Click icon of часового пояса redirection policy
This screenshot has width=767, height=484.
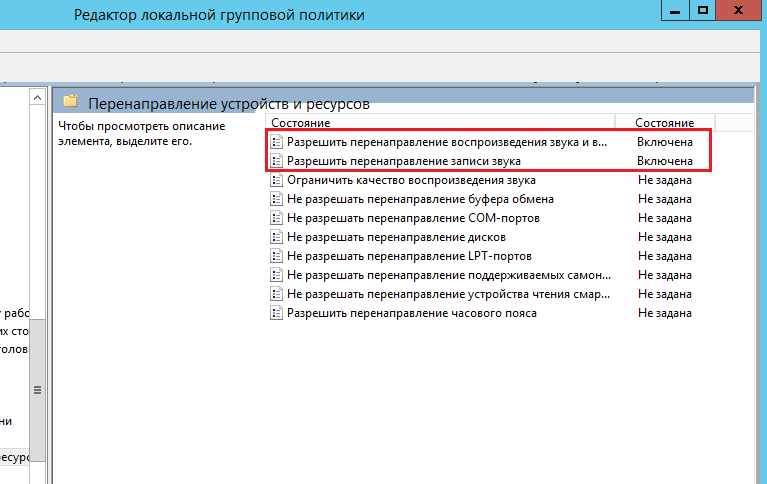(x=276, y=313)
